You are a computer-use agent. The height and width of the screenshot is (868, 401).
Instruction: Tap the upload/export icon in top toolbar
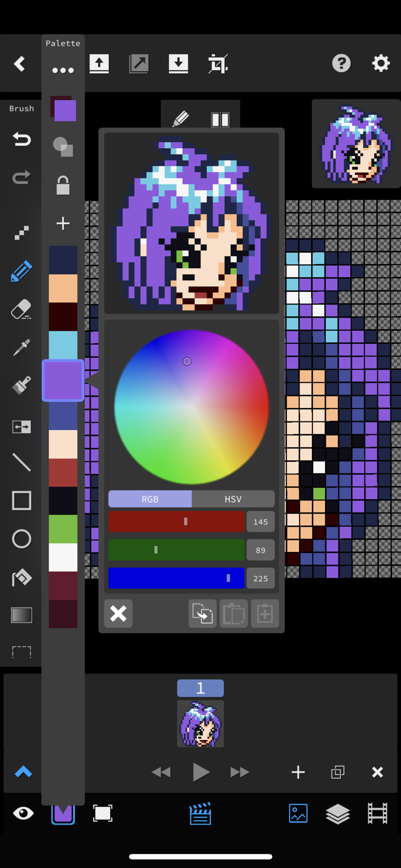click(99, 64)
